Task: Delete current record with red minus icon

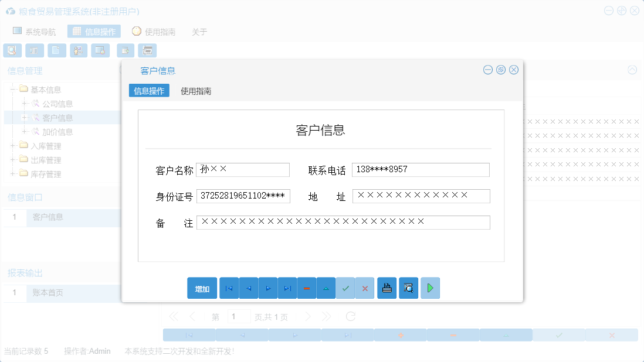Action: pyautogui.click(x=306, y=288)
